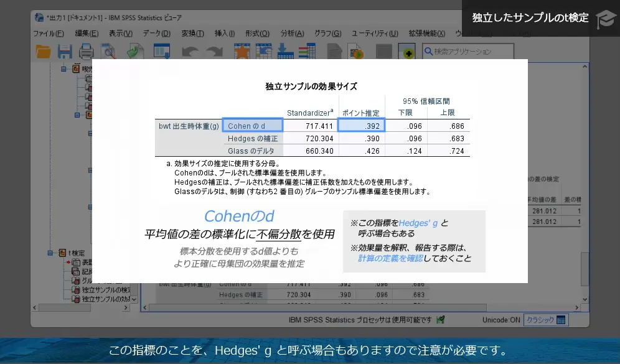This screenshot has height=364, width=620.
Task: Collapse the top outline branch in the sidebar
Action: point(63,68)
